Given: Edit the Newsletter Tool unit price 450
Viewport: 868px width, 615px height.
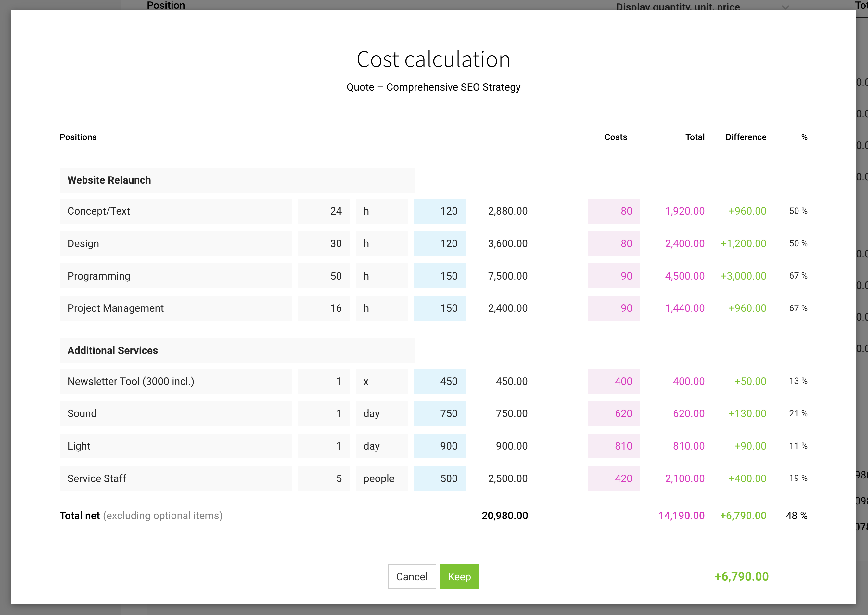Looking at the screenshot, I should pos(439,381).
